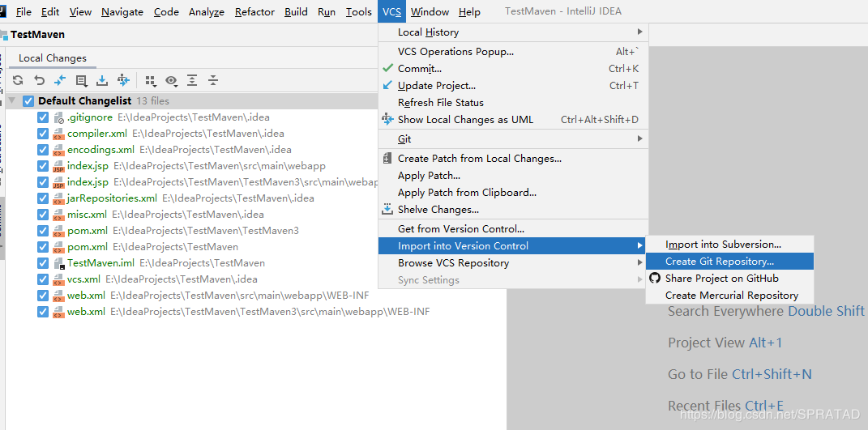Select Create Git Repository... menu entry
Viewport: 868px width, 430px height.
719,262
